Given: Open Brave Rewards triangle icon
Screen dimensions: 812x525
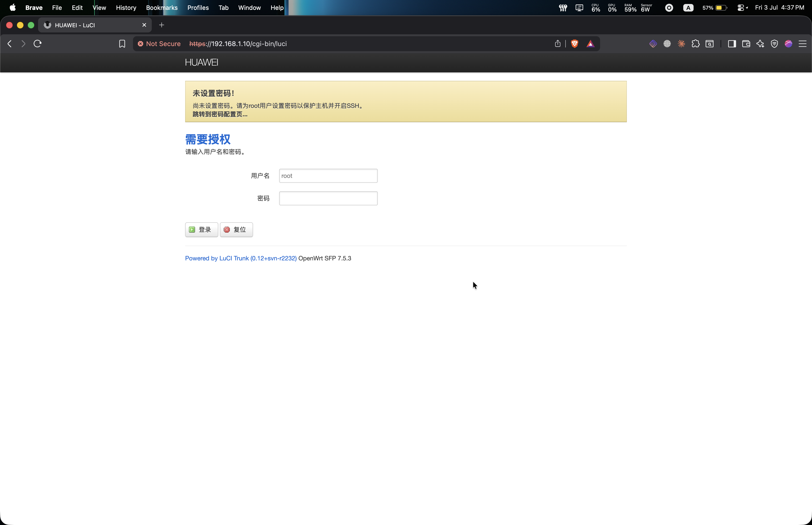Looking at the screenshot, I should [590, 44].
